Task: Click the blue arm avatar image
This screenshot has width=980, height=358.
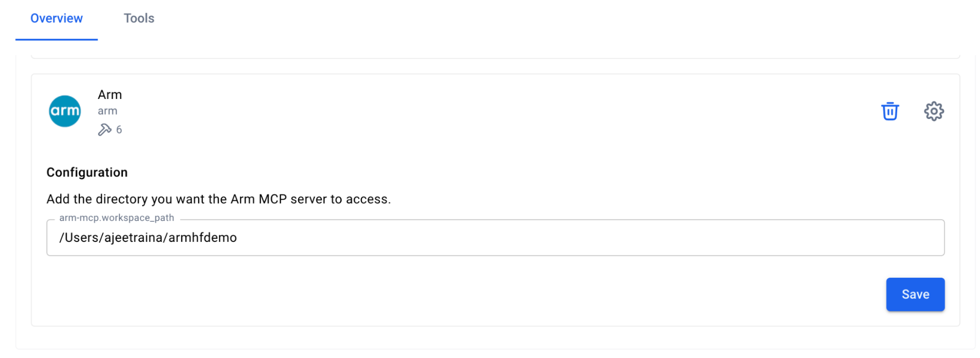Action: point(65,111)
